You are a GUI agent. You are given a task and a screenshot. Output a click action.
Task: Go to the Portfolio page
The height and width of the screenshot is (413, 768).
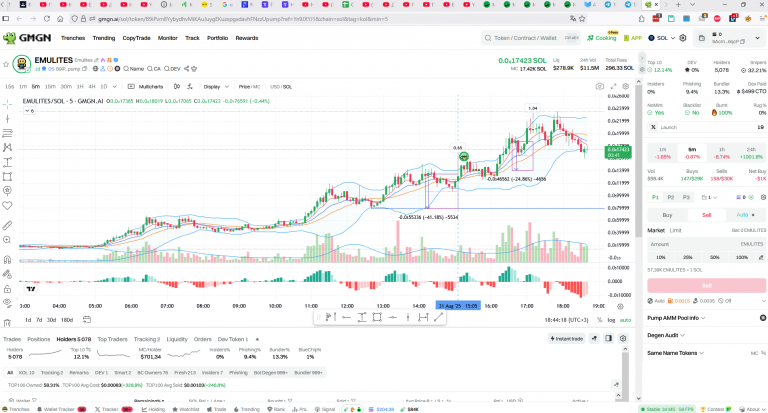click(217, 38)
